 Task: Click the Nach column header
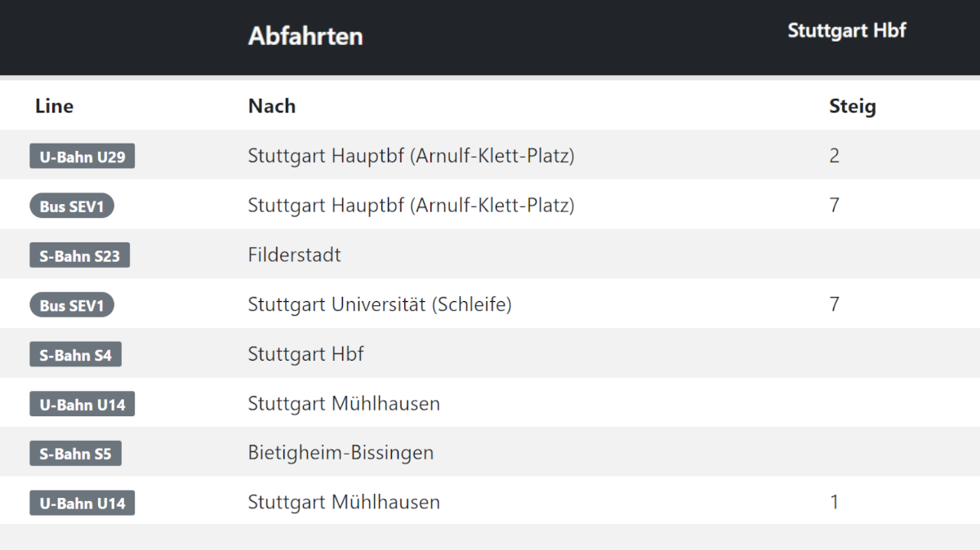click(272, 106)
